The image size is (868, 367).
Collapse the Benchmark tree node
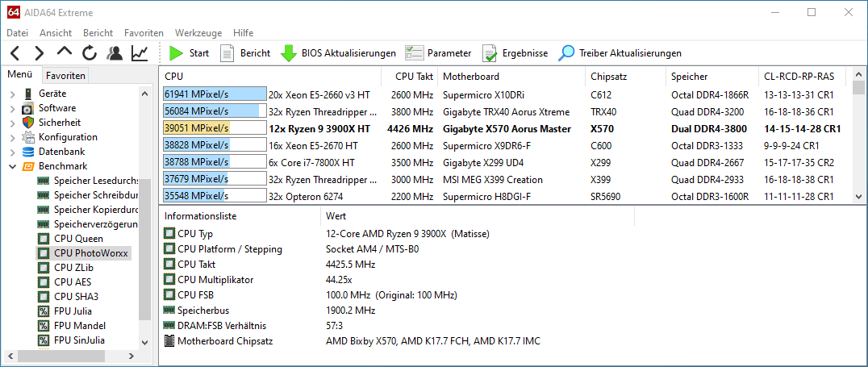[x=12, y=166]
